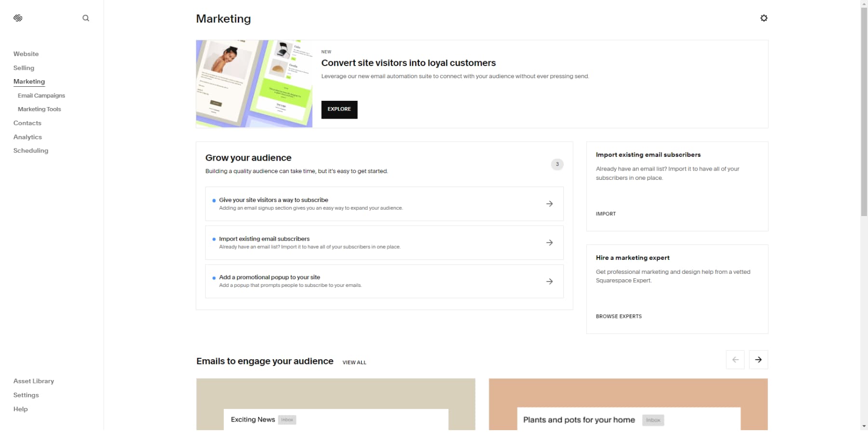
Task: Click the carousel back arrow
Action: [x=735, y=359]
